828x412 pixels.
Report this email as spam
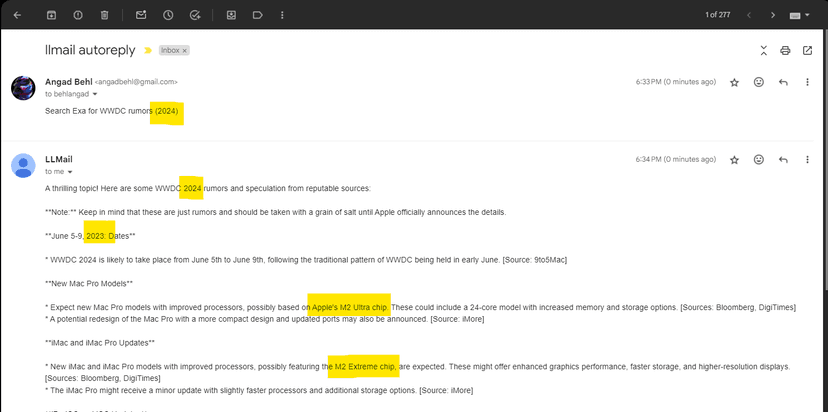tap(78, 15)
